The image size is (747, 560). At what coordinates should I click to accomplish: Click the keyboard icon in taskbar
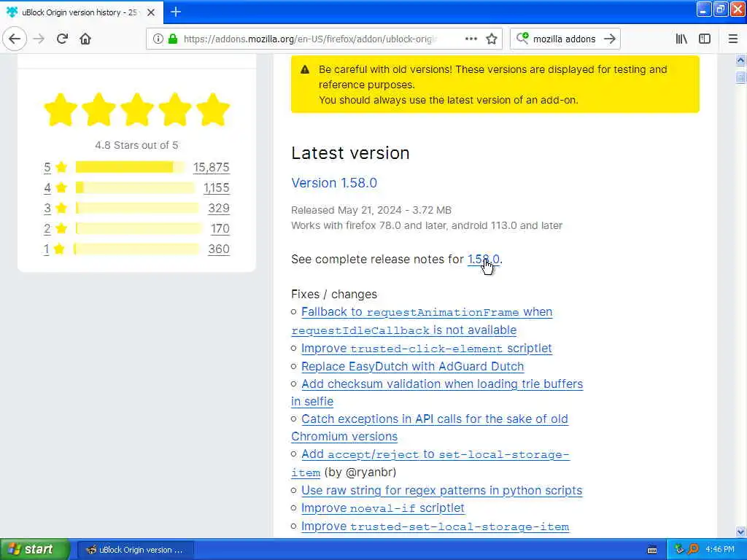pos(652,550)
